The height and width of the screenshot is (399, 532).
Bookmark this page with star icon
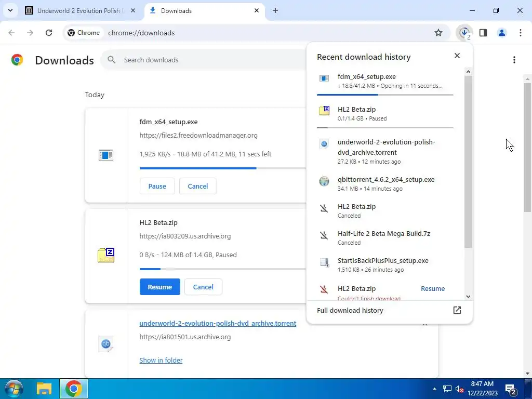[x=438, y=33]
